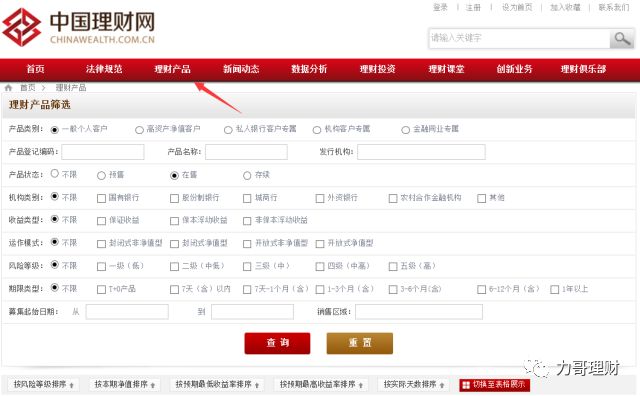Check the 外资银行 checkbox

[320, 198]
